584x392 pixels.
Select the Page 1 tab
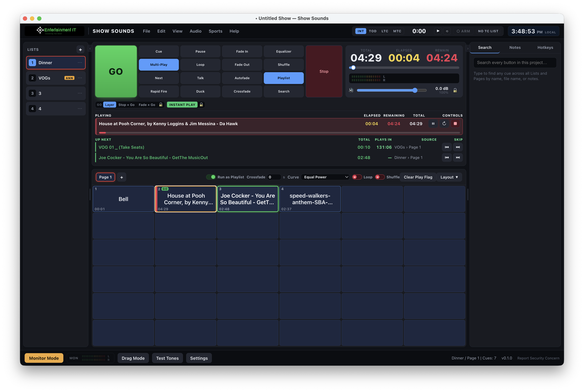pyautogui.click(x=105, y=177)
